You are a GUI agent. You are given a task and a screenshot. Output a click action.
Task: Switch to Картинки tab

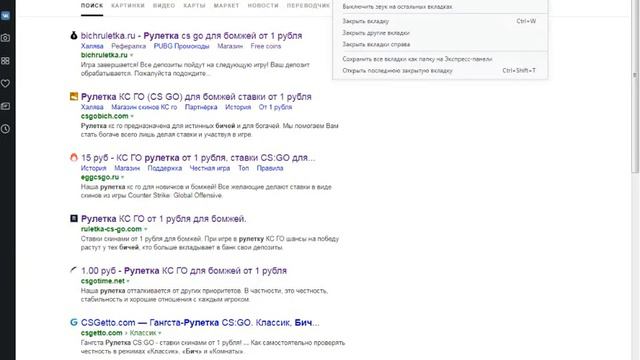click(x=128, y=6)
